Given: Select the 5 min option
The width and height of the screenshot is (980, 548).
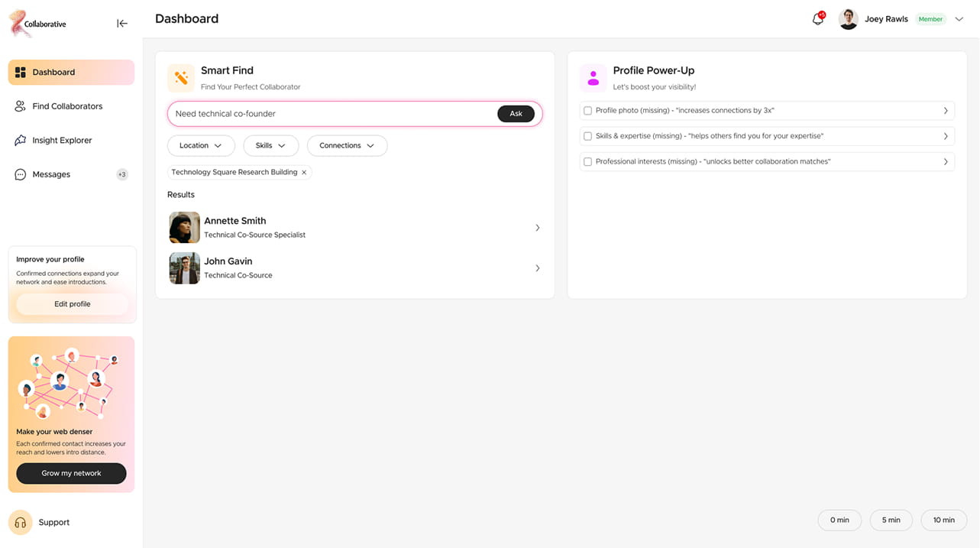Looking at the screenshot, I should (x=891, y=520).
